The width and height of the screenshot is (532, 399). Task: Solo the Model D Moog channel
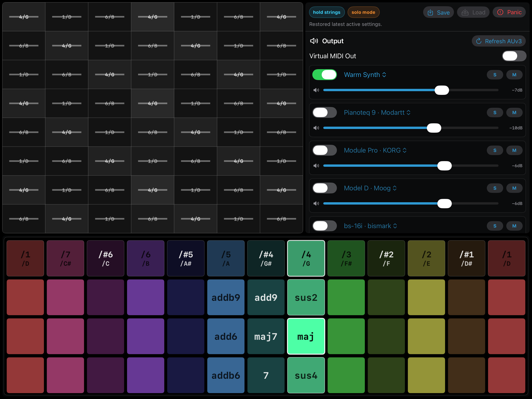tap(495, 188)
